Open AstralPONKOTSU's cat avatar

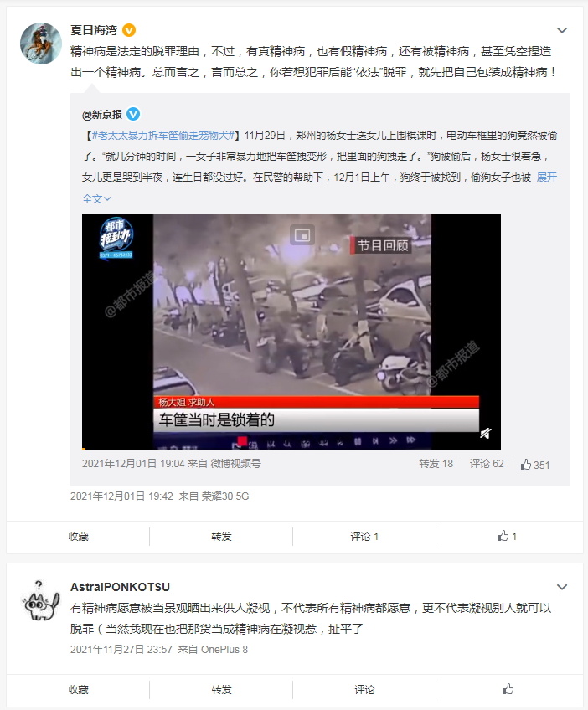click(x=41, y=600)
